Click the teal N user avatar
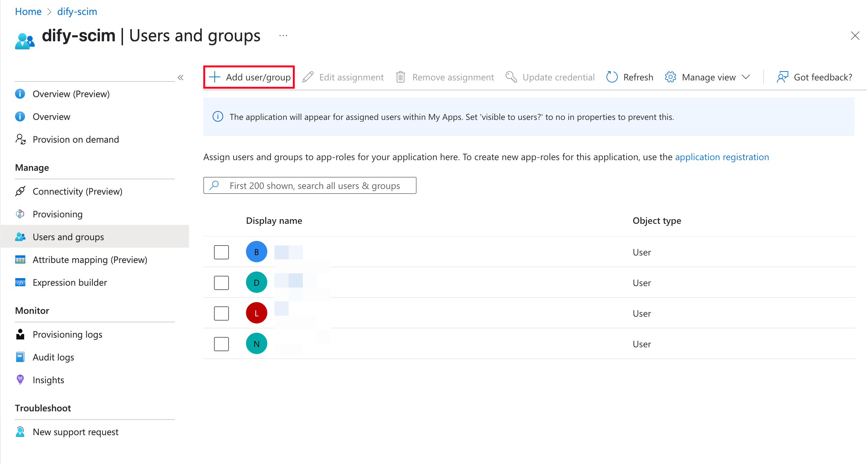Viewport: 868px width, 464px height. tap(257, 343)
